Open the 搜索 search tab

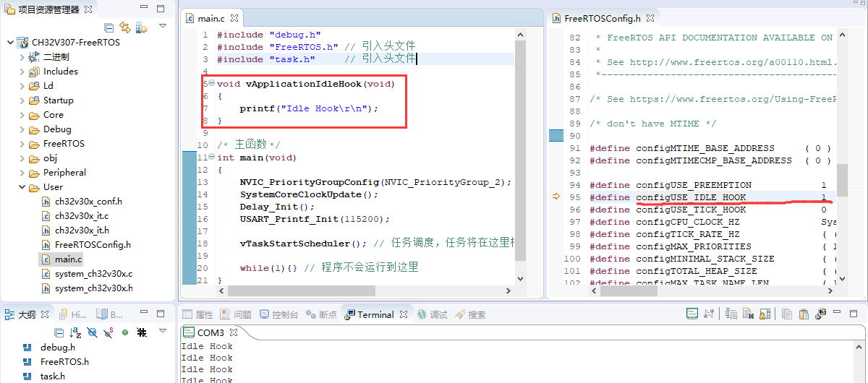[x=470, y=314]
